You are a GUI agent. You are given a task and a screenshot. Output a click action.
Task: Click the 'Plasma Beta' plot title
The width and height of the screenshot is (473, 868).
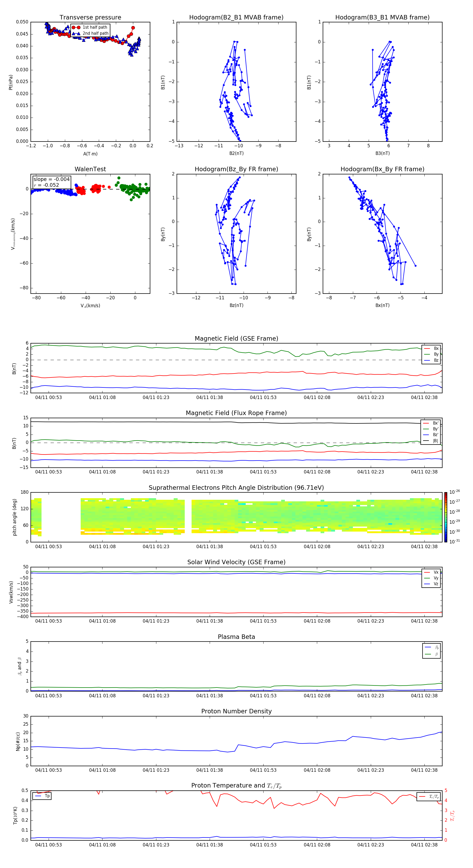236,637
